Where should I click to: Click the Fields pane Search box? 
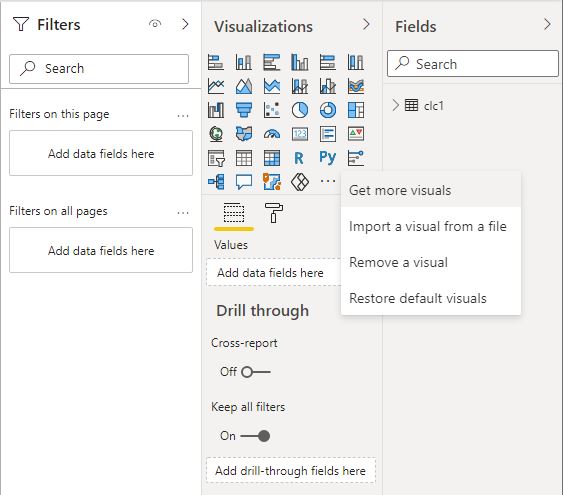coord(473,64)
